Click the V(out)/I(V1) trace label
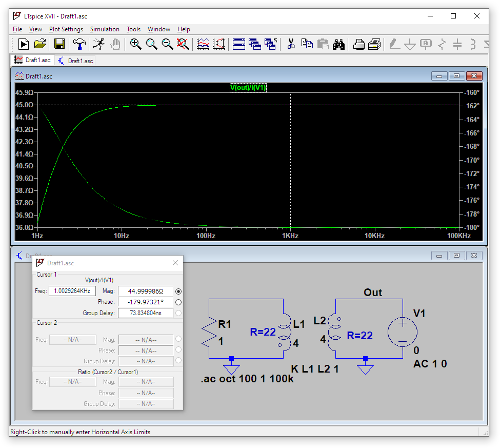500x448 pixels. click(x=248, y=88)
